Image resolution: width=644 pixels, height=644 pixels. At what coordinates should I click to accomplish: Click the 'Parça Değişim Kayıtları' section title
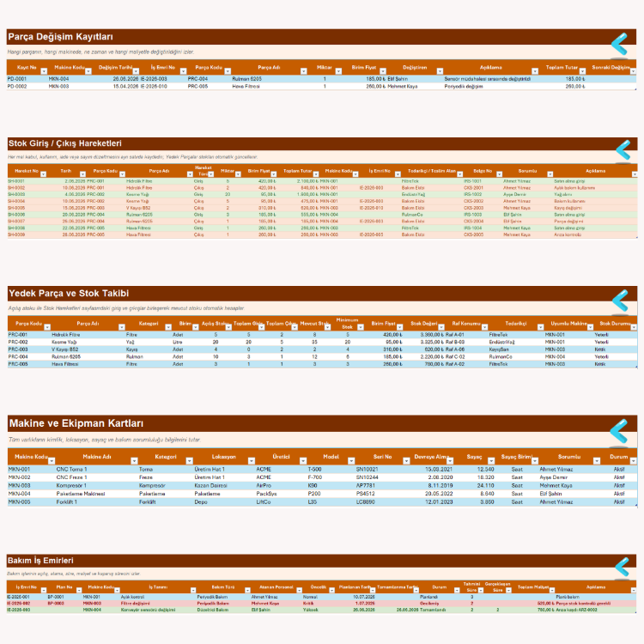point(60,37)
